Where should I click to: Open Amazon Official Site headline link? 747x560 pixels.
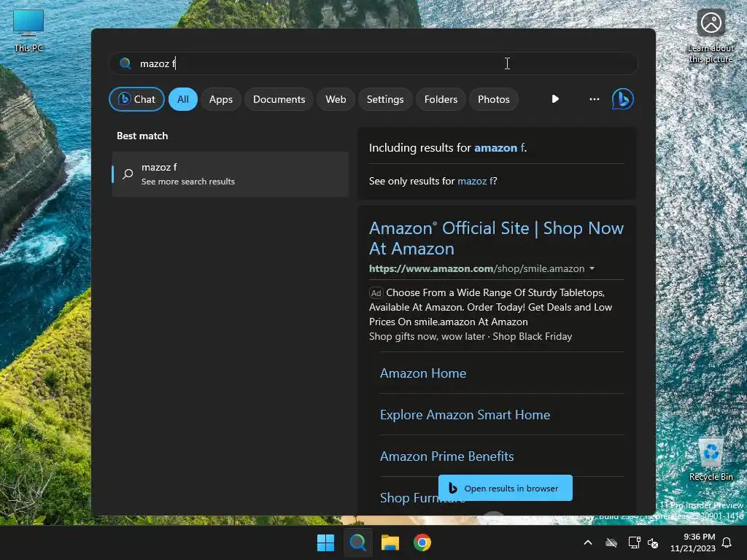(496, 238)
